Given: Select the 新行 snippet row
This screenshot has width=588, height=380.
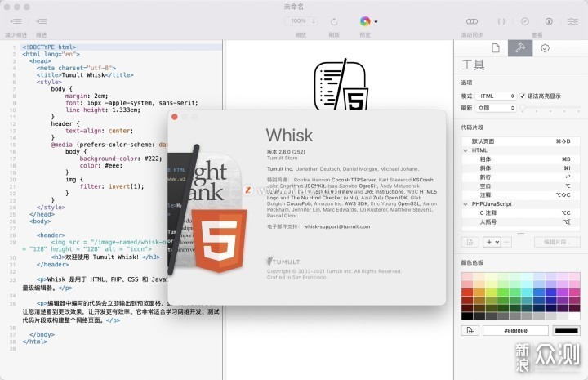Looking at the screenshot, I should click(x=520, y=177).
